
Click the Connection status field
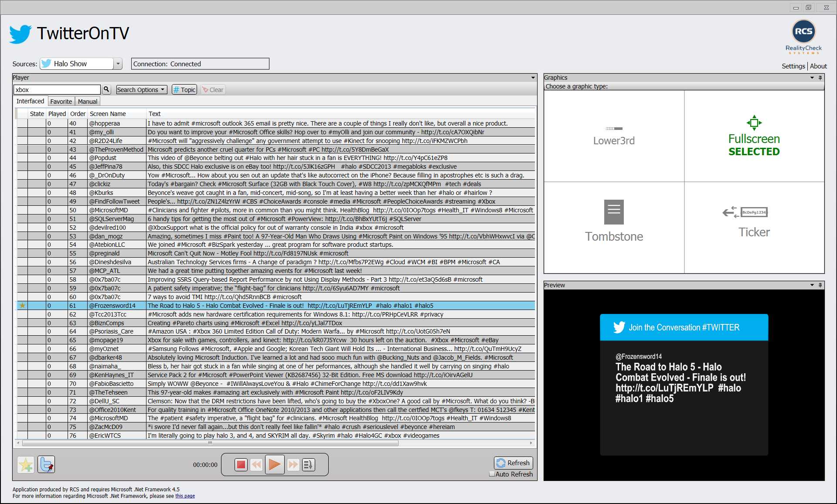point(200,64)
